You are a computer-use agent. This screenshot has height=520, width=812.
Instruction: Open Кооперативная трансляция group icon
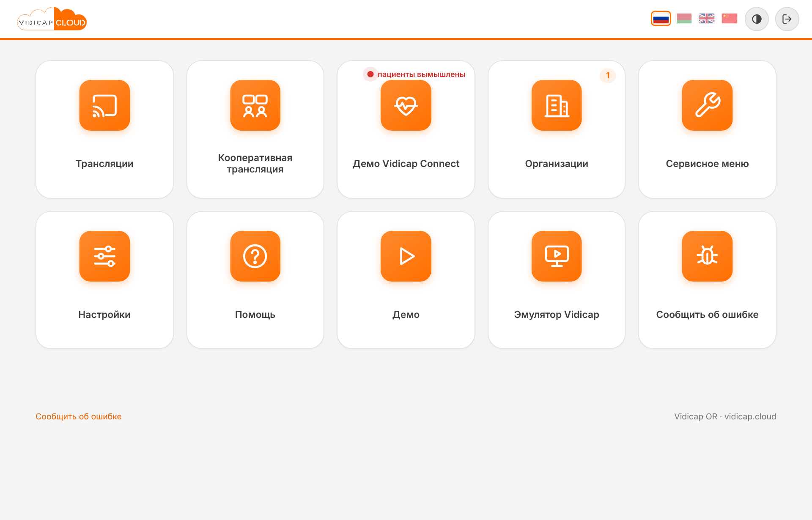point(255,105)
